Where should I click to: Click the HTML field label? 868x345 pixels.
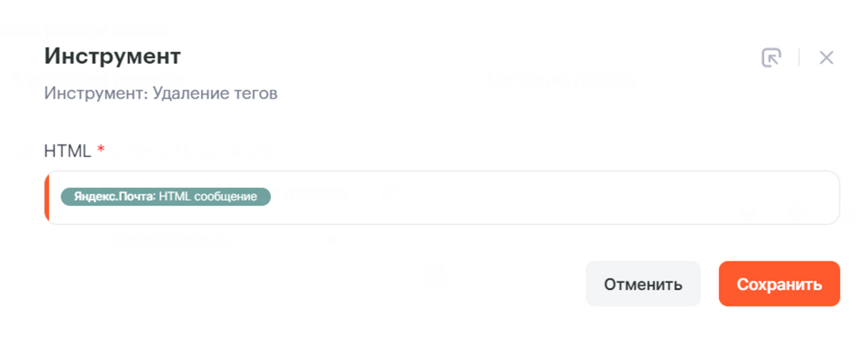tap(67, 151)
